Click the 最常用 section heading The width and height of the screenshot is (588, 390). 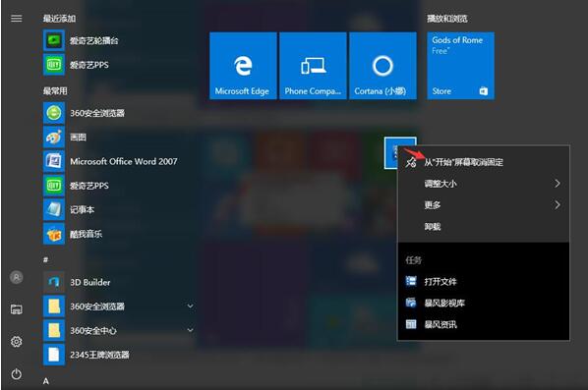(x=55, y=91)
